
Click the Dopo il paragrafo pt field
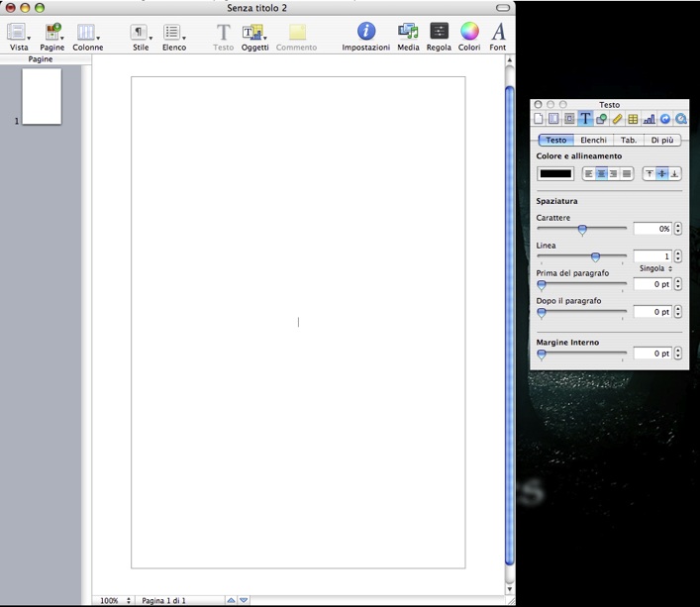(652, 312)
